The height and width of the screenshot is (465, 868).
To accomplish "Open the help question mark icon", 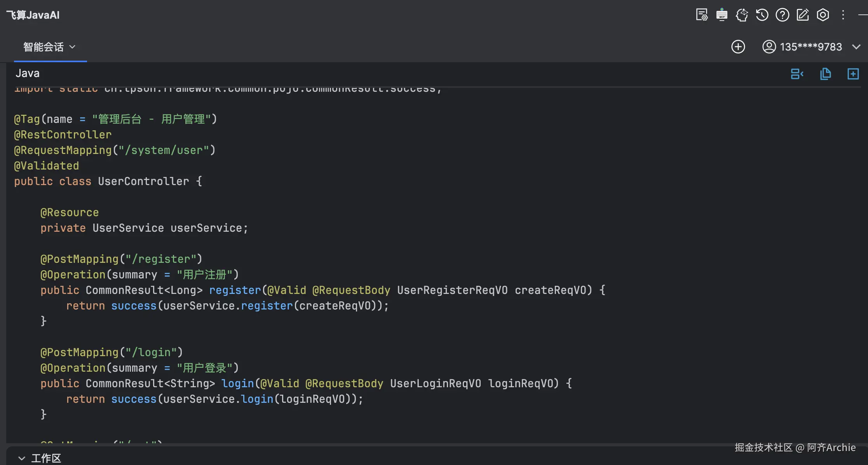I will coord(782,15).
